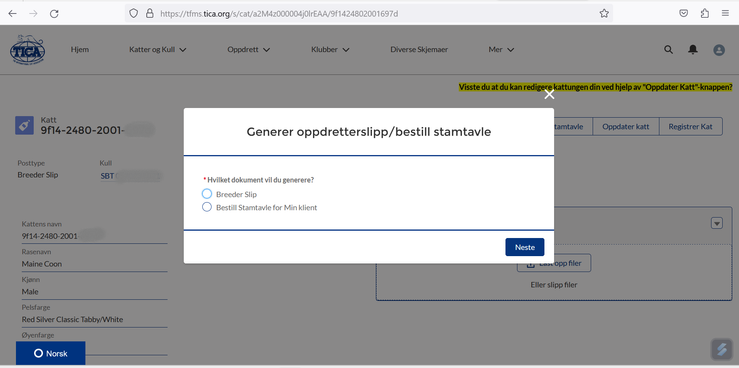Click the Eller slipp filer text
The height and width of the screenshot is (368, 739).
[x=554, y=285]
